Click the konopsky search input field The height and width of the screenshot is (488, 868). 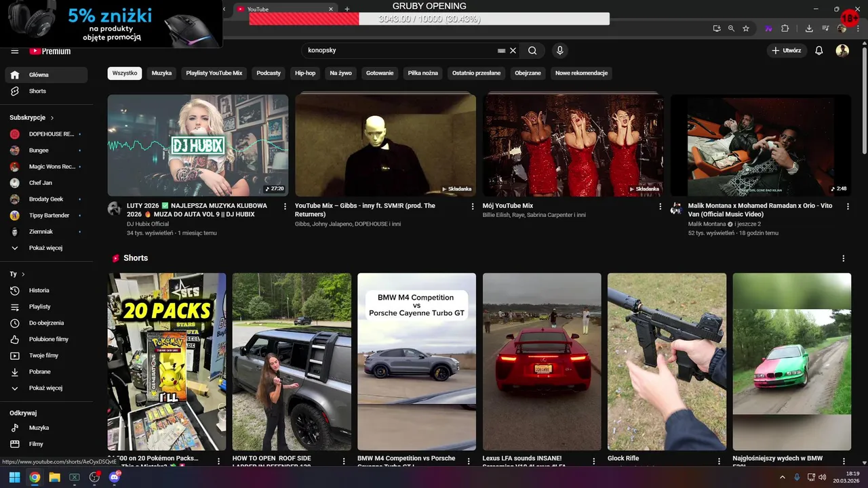pos(400,50)
